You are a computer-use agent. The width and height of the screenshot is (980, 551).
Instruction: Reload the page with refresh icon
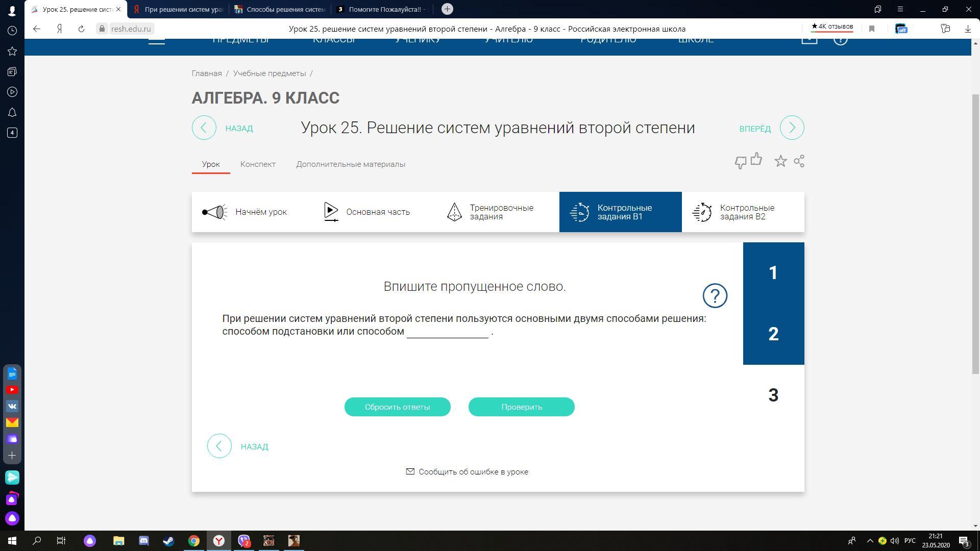[x=81, y=29]
